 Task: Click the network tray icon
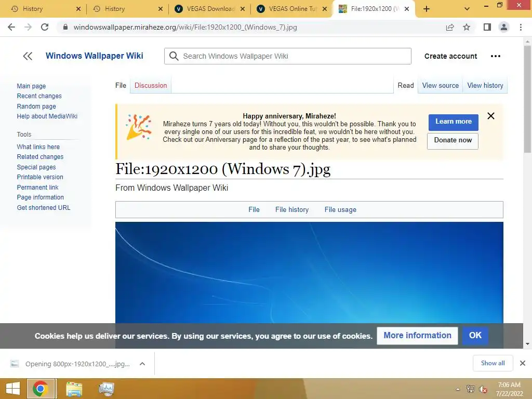470,389
